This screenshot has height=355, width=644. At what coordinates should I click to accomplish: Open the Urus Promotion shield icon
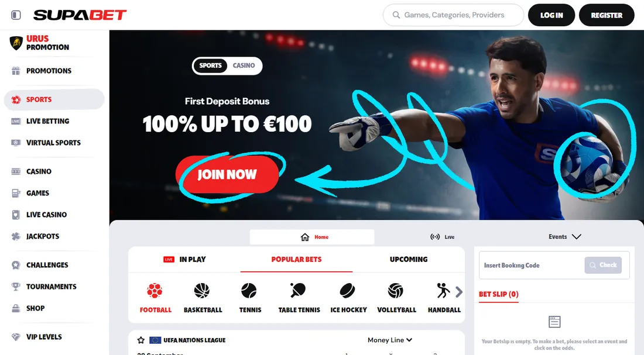(16, 43)
